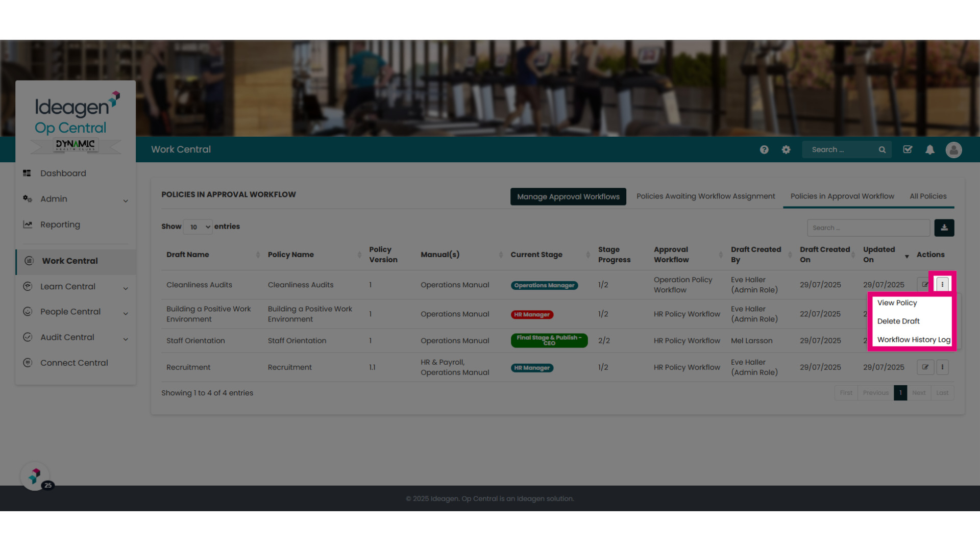Image resolution: width=980 pixels, height=551 pixels.
Task: Choose Delete Draft in the context menu
Action: (x=898, y=321)
